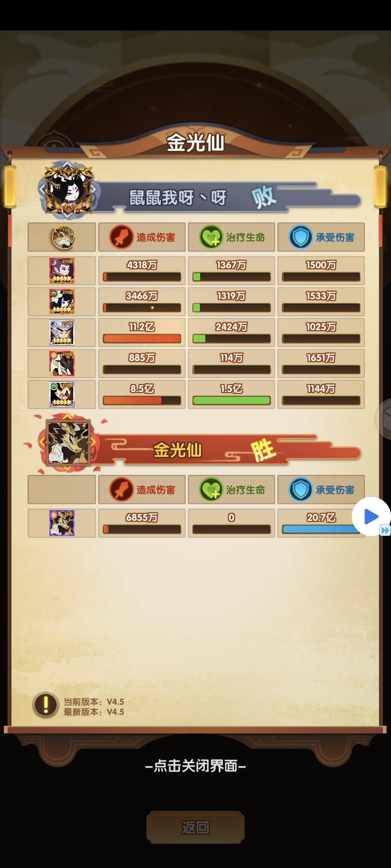Open third hero portrait dealing 11.2亿
The width and height of the screenshot is (391, 868).
[x=62, y=332]
